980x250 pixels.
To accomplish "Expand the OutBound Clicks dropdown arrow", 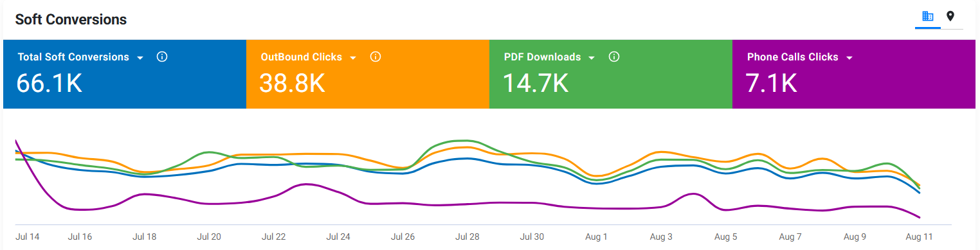I will (x=353, y=58).
